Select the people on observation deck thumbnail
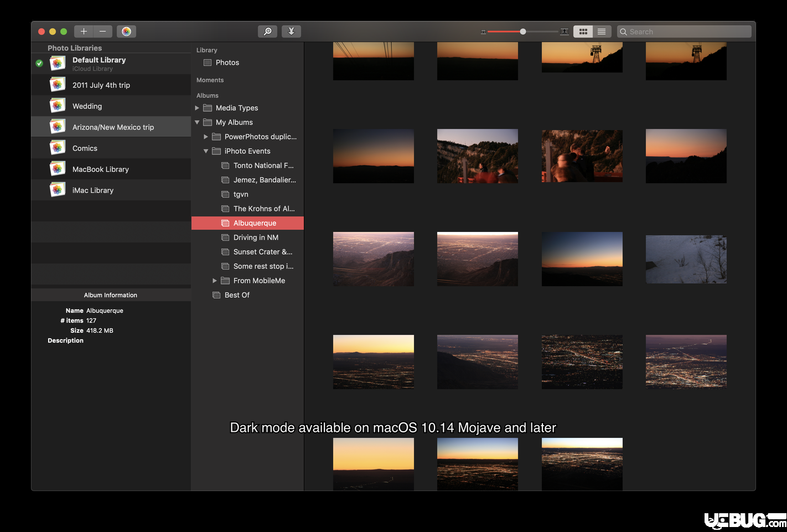787x532 pixels. pyautogui.click(x=478, y=156)
